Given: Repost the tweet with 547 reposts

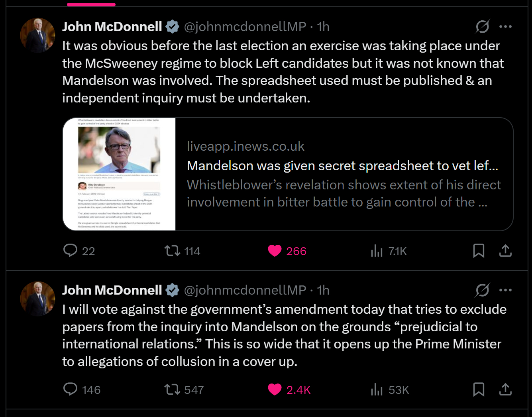Looking at the screenshot, I should pyautogui.click(x=173, y=389).
